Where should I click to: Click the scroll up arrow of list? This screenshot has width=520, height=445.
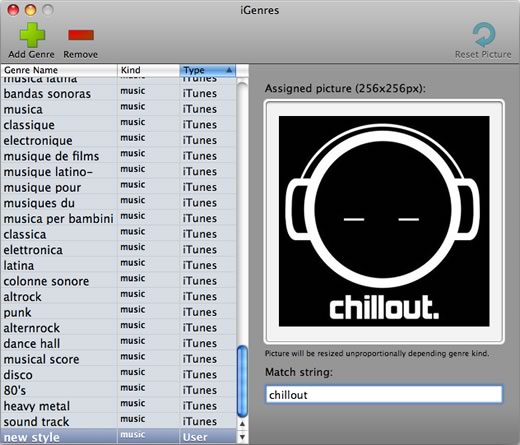(x=242, y=424)
